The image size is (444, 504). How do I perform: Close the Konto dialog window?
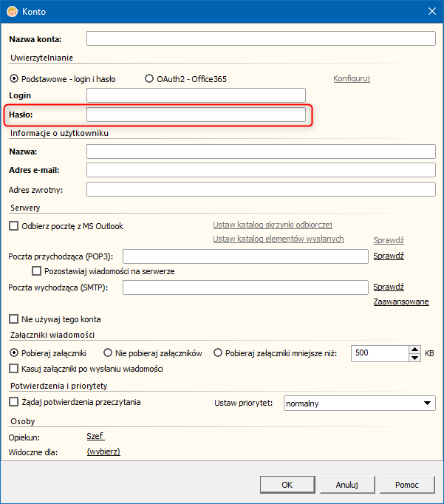click(432, 12)
